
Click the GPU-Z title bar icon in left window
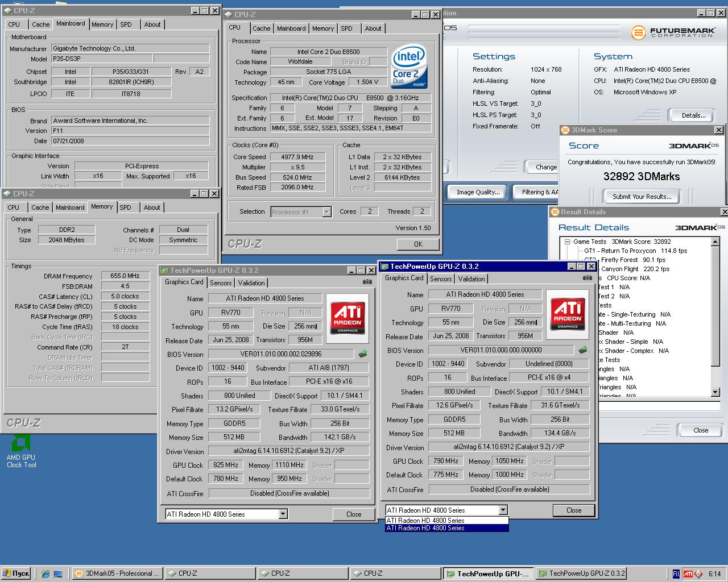[165, 270]
